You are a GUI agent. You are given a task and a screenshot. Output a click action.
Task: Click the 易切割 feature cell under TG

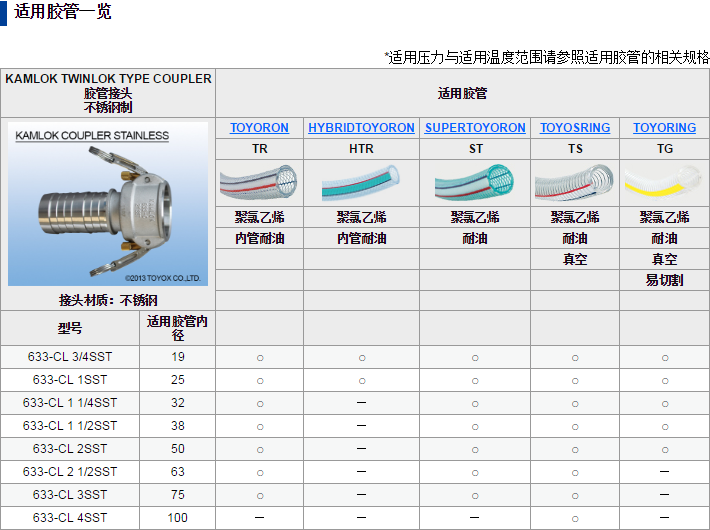664,280
